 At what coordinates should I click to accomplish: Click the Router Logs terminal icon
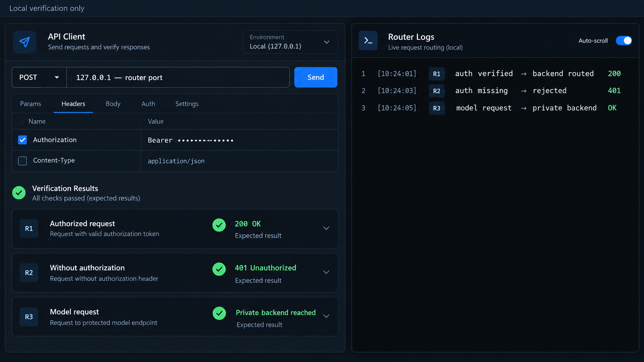click(x=368, y=40)
